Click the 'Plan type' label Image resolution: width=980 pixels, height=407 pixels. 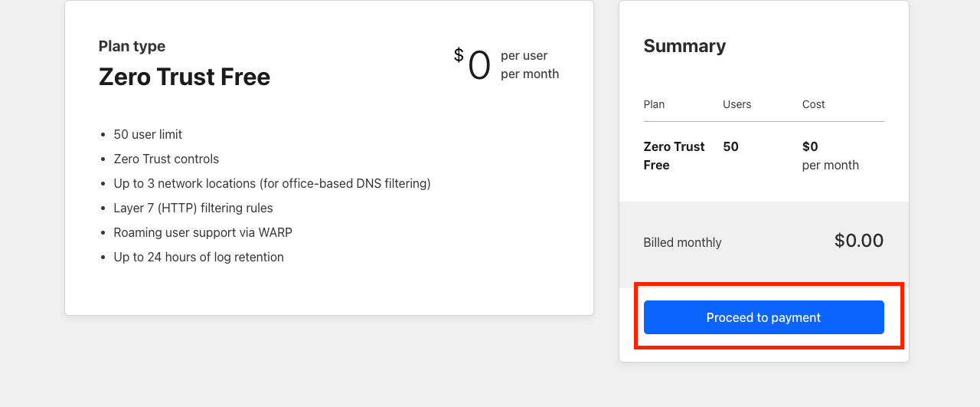(x=132, y=46)
